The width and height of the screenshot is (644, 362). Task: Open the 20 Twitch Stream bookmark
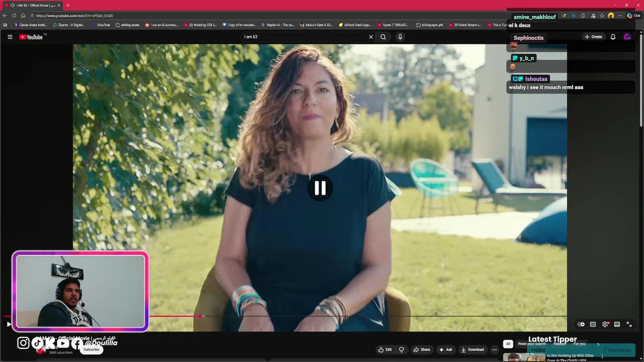465,25
